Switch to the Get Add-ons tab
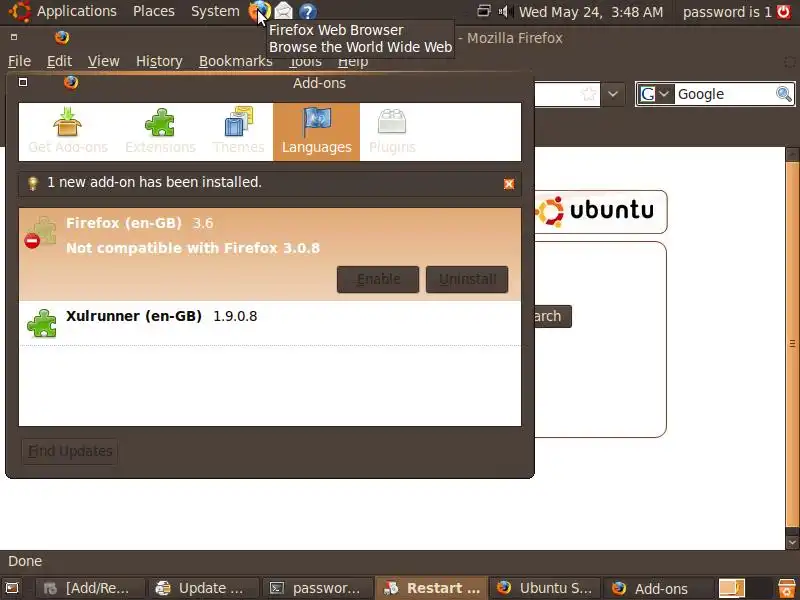Screen dimensions: 800x600 pos(68,132)
